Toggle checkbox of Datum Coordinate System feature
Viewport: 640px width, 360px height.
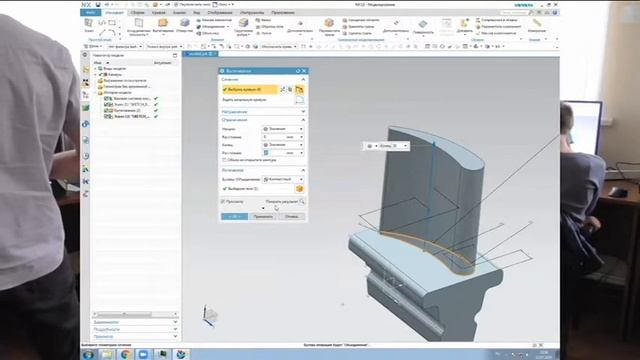tap(108, 98)
